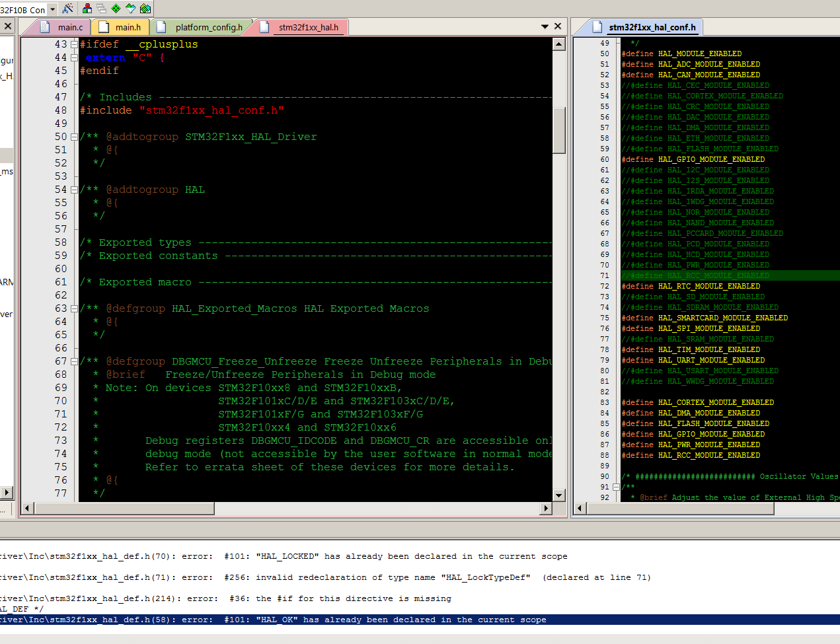Screen dimensions: 840x644
Task: Click Select Software Packs icon
Action: click(x=130, y=9)
